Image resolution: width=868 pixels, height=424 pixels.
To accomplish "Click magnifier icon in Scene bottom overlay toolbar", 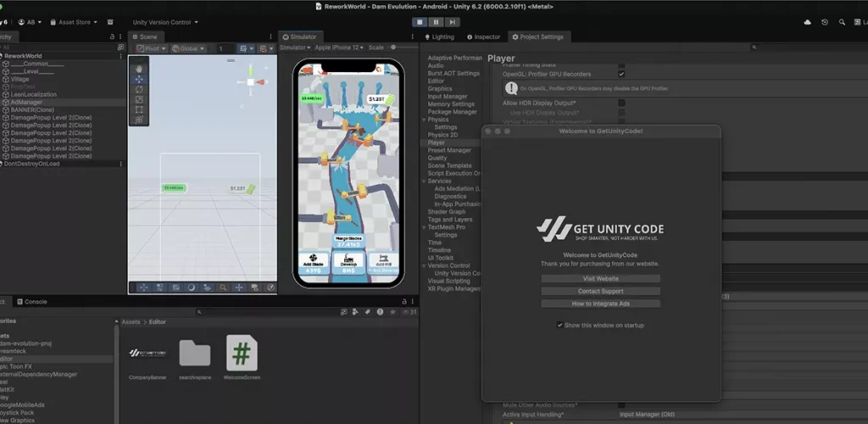I will pos(223,287).
